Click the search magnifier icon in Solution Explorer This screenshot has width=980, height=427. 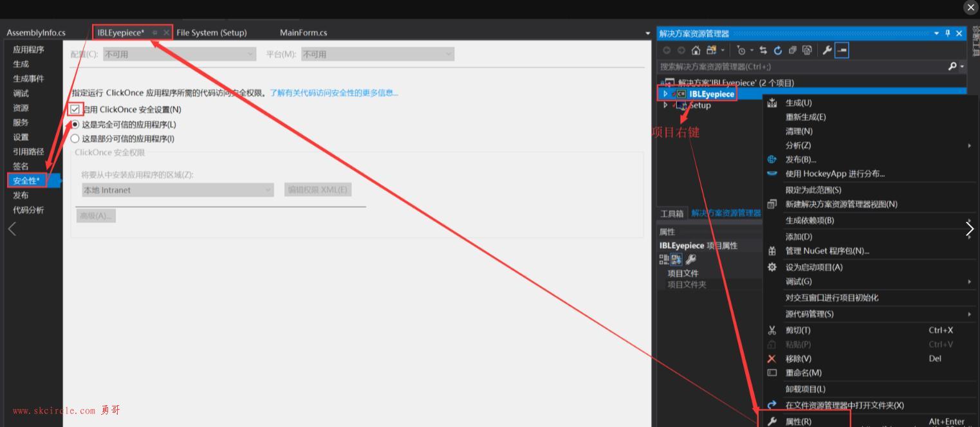(x=952, y=66)
